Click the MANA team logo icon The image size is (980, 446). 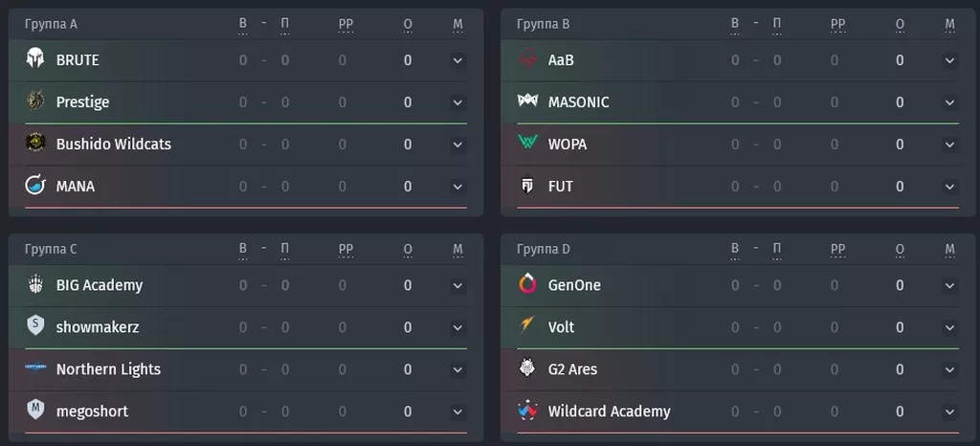click(35, 185)
